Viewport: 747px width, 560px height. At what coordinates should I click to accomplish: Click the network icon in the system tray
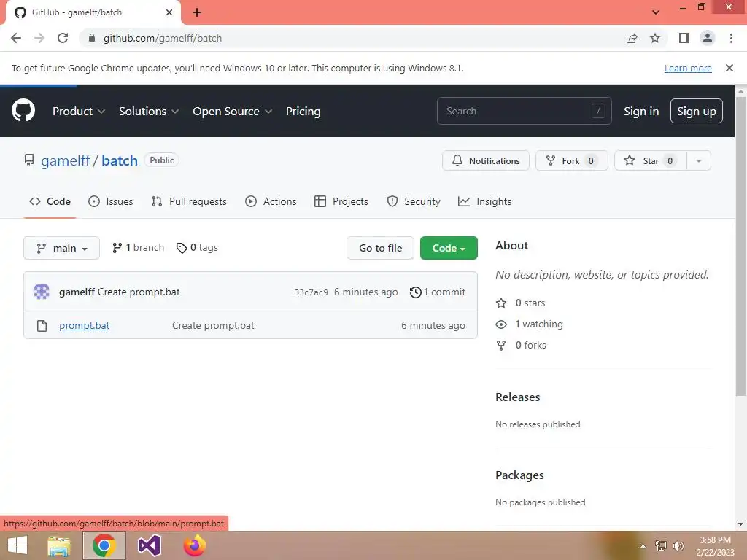(x=661, y=545)
